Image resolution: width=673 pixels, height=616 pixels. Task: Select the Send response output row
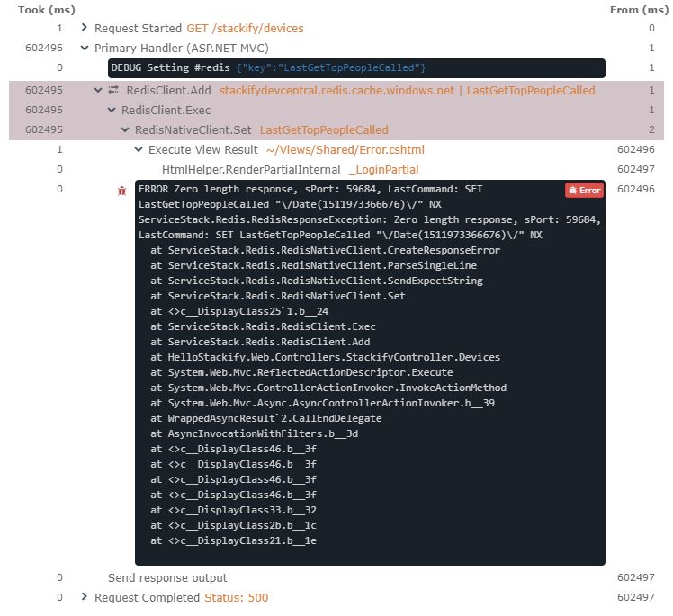167,578
